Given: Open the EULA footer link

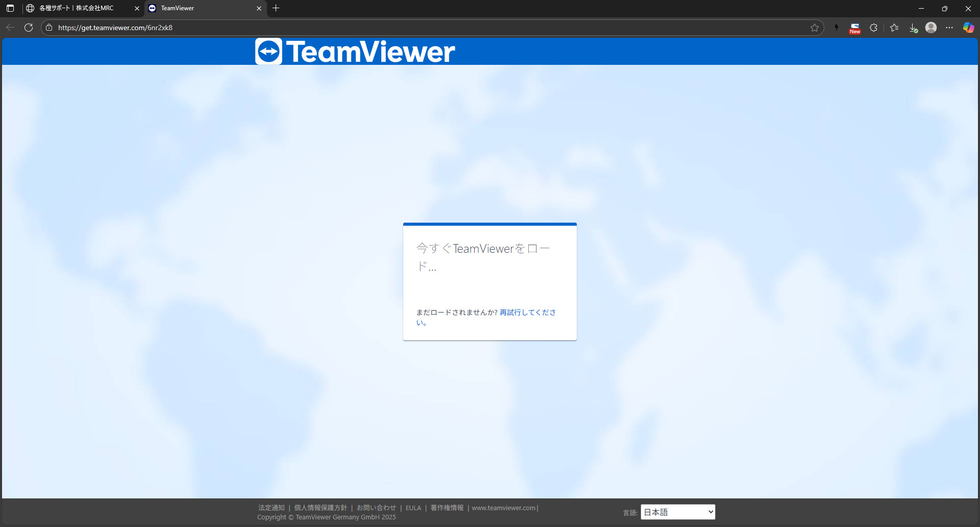Looking at the screenshot, I should (x=413, y=508).
